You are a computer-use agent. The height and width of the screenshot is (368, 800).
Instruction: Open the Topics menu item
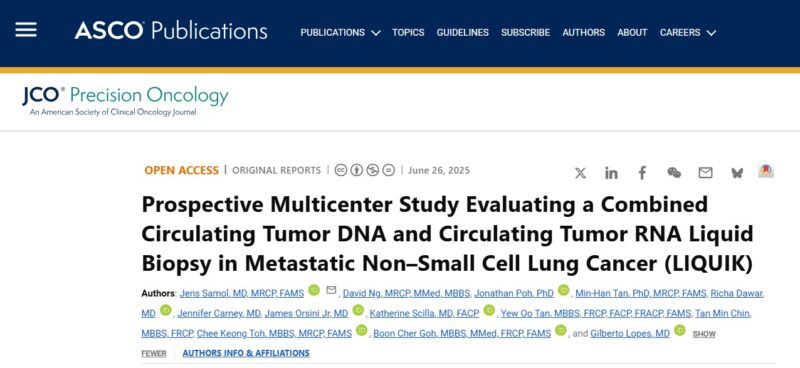pyautogui.click(x=408, y=33)
